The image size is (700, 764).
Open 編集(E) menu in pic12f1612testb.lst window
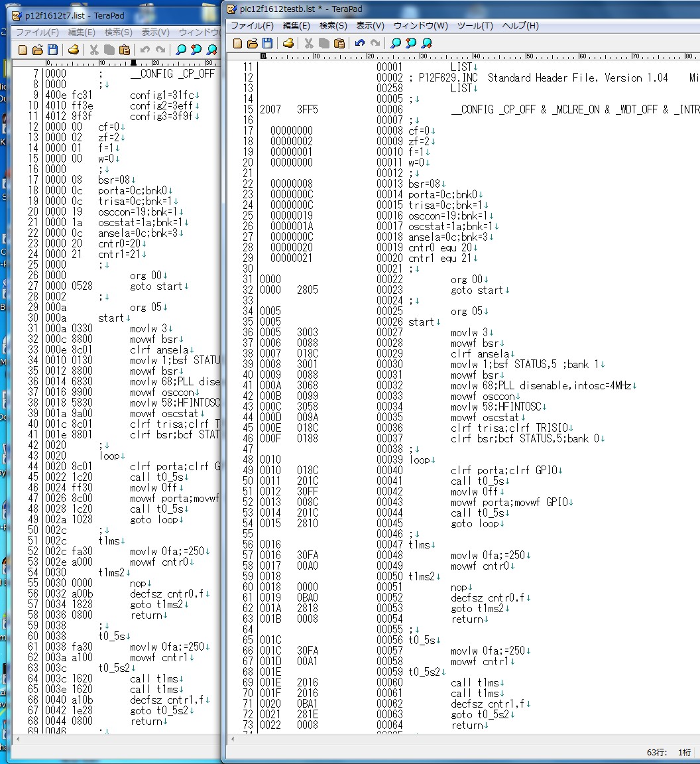[296, 26]
